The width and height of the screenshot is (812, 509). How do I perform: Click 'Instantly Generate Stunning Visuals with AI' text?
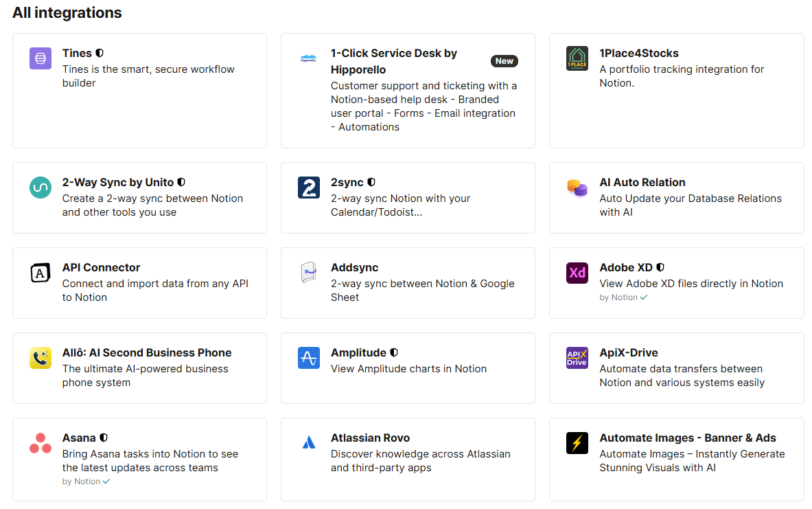tap(692, 461)
